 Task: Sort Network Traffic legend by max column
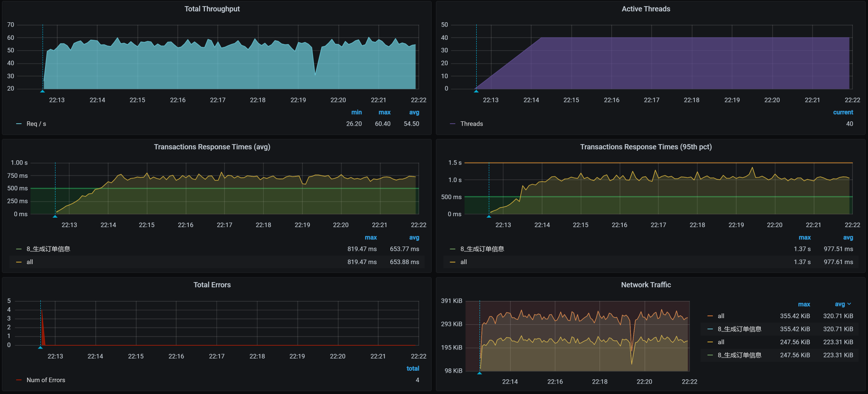(x=804, y=304)
